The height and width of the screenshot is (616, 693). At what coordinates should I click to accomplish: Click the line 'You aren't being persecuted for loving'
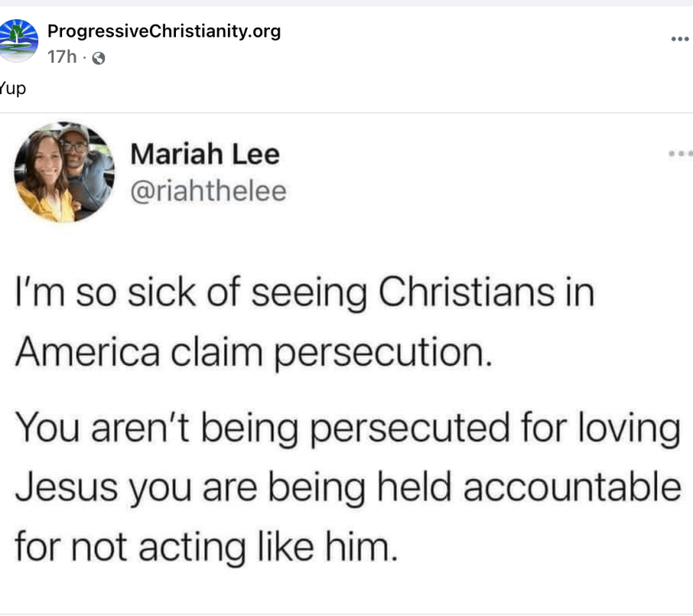348,429
